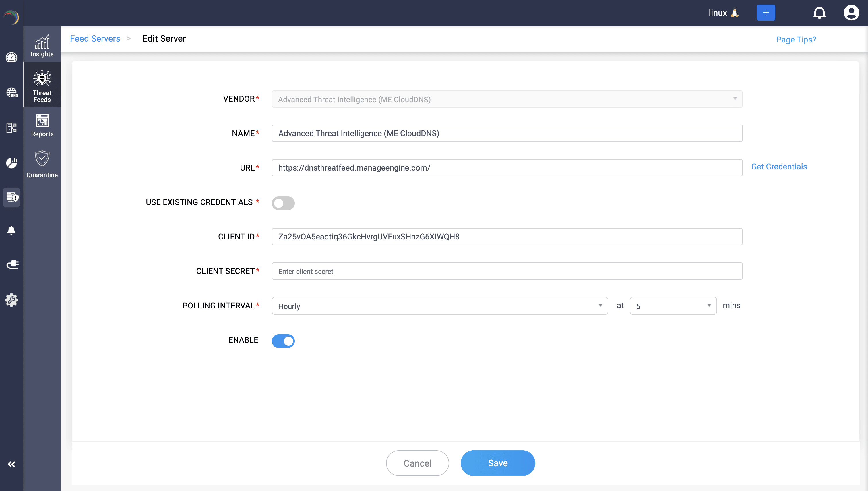Screen dimensions: 868x491
Task: Open the settings gear wrench icon
Action: [11, 299]
